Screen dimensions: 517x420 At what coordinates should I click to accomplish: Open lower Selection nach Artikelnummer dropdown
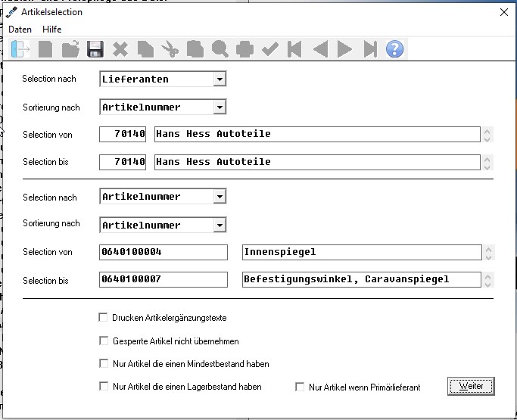220,197
